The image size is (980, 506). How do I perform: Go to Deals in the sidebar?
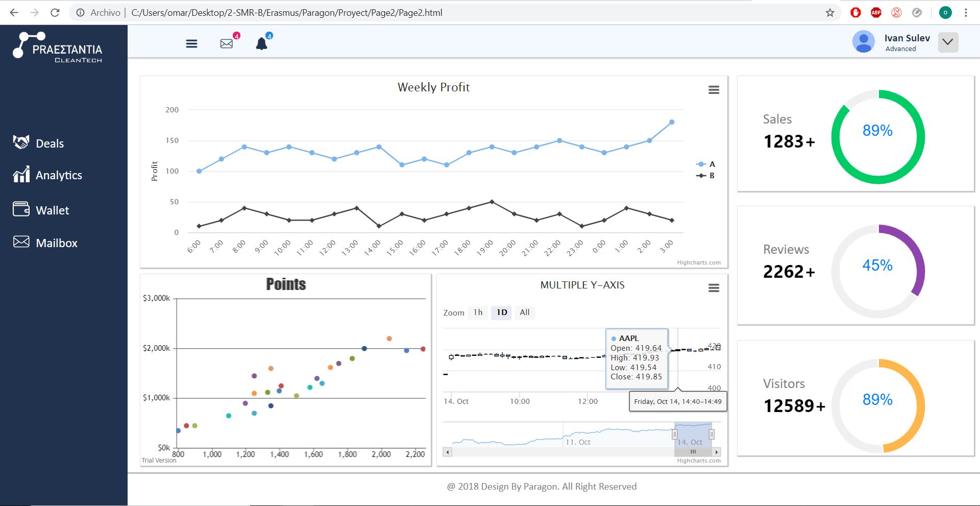pyautogui.click(x=50, y=143)
